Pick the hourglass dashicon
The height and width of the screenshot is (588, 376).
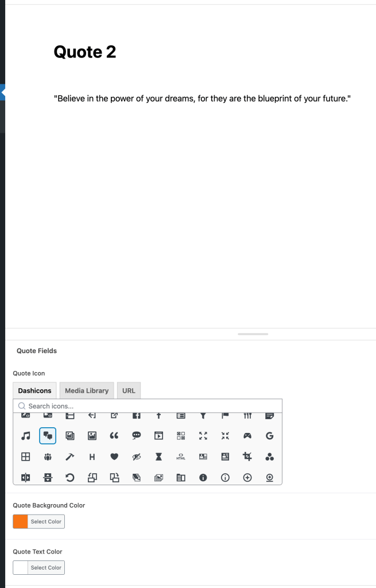pyautogui.click(x=158, y=457)
